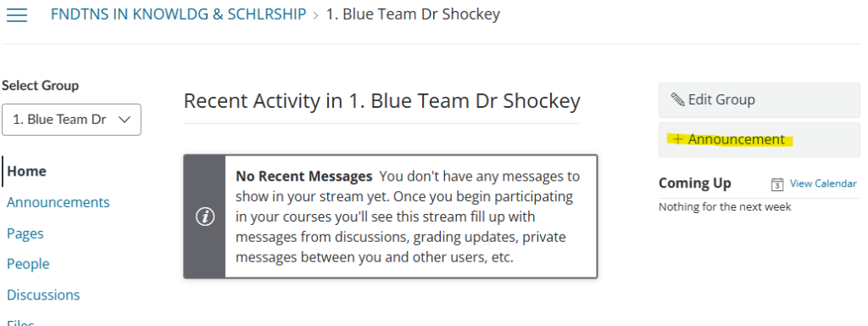This screenshot has width=868, height=326.
Task: Open People in the left navigation
Action: [x=28, y=264]
